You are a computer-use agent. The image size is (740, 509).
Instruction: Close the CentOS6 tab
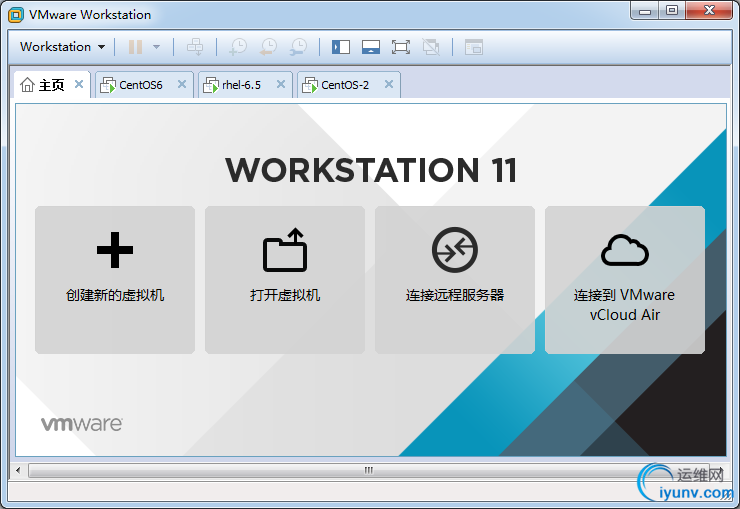pyautogui.click(x=182, y=84)
